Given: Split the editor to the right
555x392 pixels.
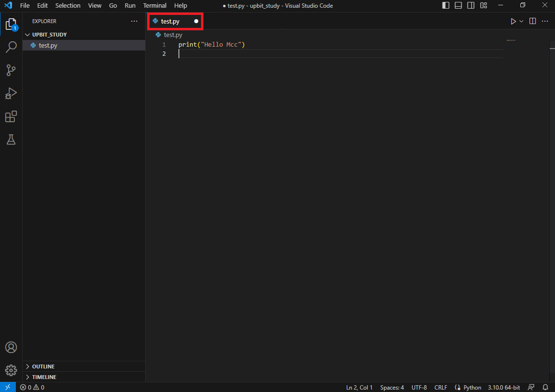Looking at the screenshot, I should (x=532, y=21).
